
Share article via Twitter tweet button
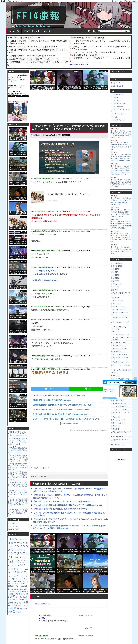click(x=50, y=389)
